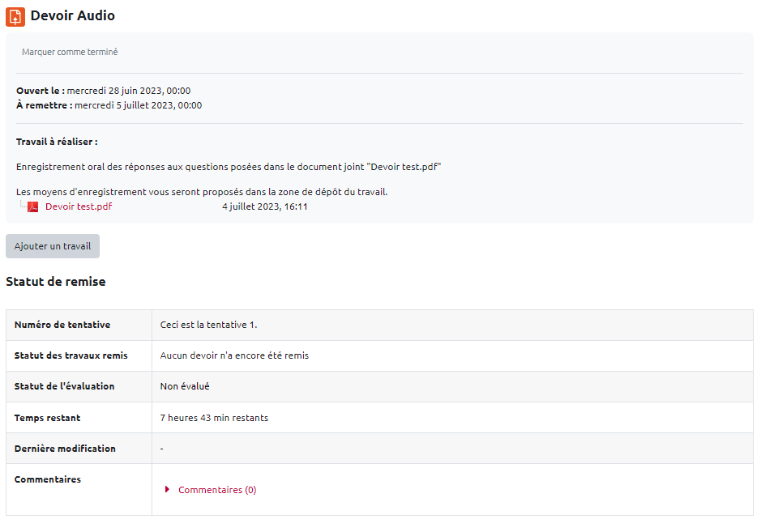Click the orange Devoir assignment icon
This screenshot has width=761, height=532.
pos(15,16)
